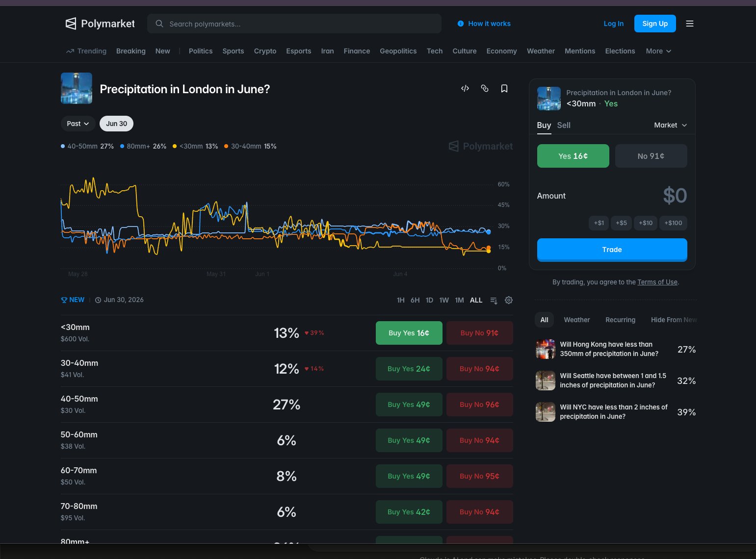Open the Terms of Use link
Screen dimensions: 756x559
click(x=657, y=282)
